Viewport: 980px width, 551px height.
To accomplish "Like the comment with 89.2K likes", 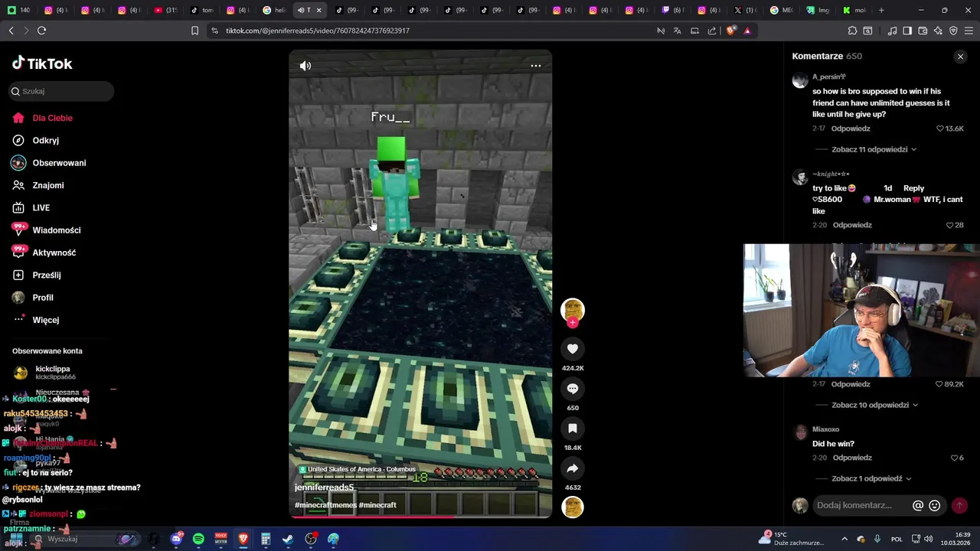I will pos(939,384).
